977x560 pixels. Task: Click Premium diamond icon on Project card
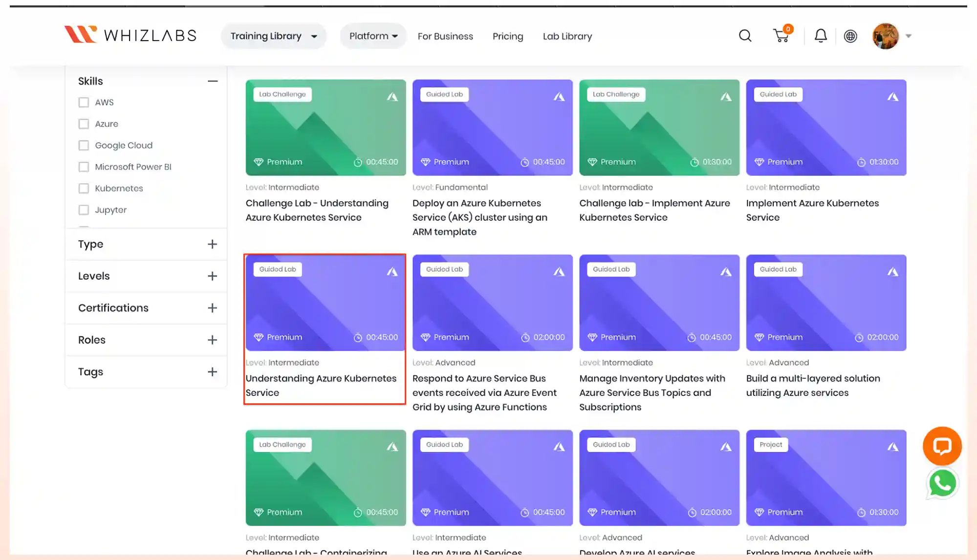pyautogui.click(x=759, y=512)
